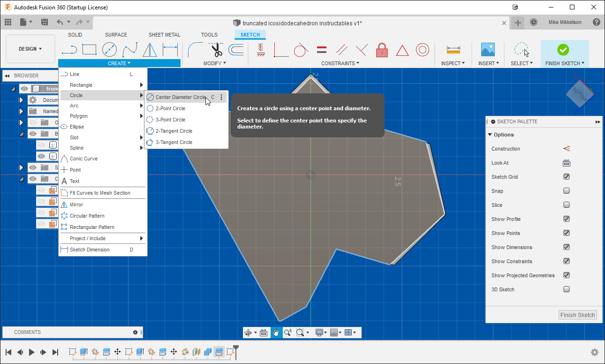This screenshot has height=364, width=605.
Task: Select the Tangent constraint icon
Action: click(301, 49)
